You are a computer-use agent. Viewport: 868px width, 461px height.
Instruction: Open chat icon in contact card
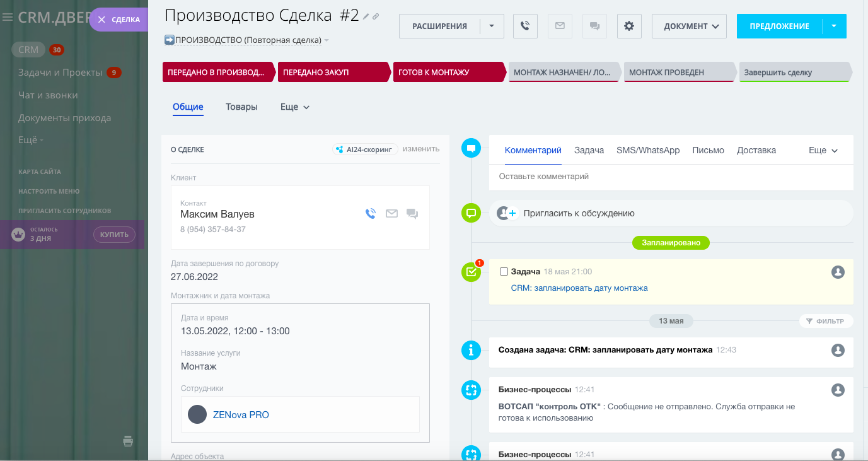tap(412, 214)
